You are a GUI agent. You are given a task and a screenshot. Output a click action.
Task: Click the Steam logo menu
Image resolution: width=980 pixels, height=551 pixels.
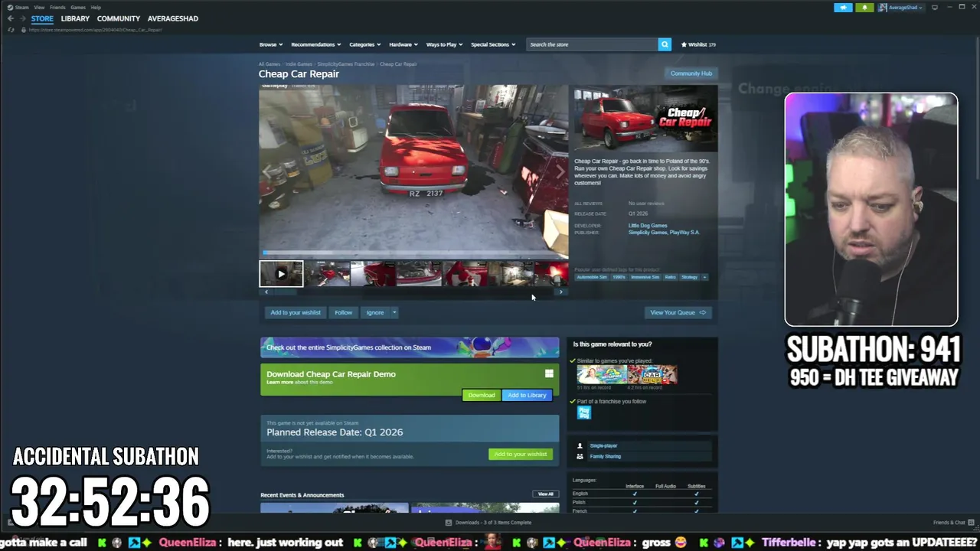pyautogui.click(x=10, y=7)
